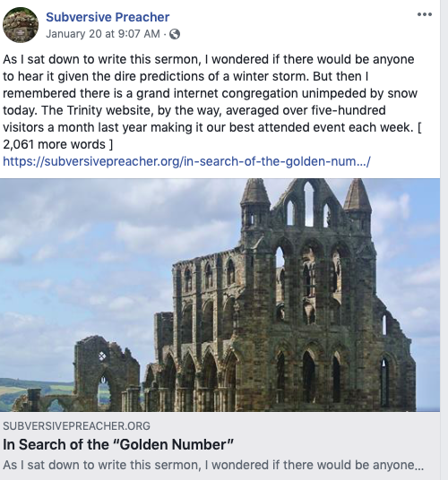Image resolution: width=448 pixels, height=480 pixels.
Task: Open the abbey ruins preview image
Action: pos(220,295)
